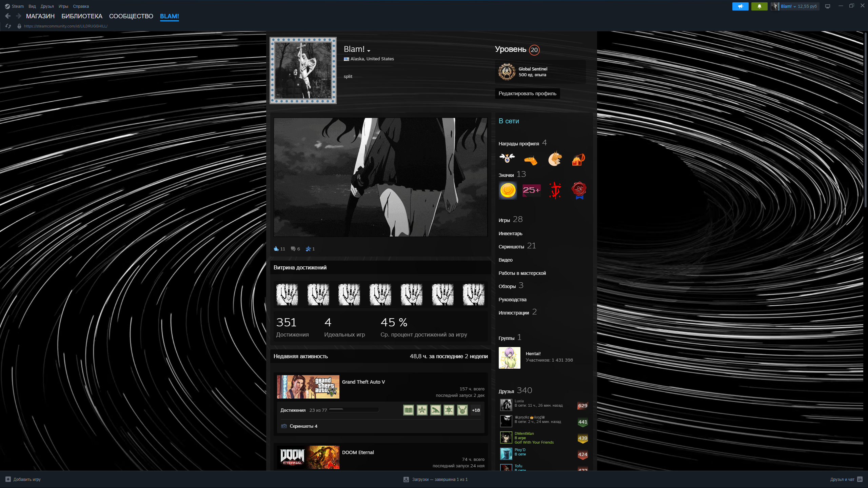Screen dimensions: 868x488
Task: Switch to the БИБЛИОТЕКА tab
Action: 82,16
